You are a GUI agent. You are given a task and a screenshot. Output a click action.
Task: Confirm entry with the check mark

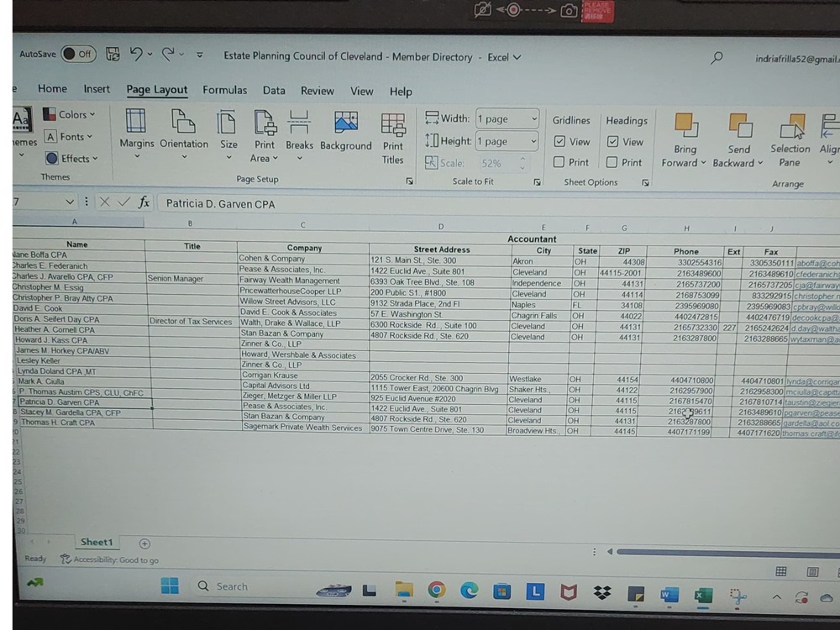[123, 202]
